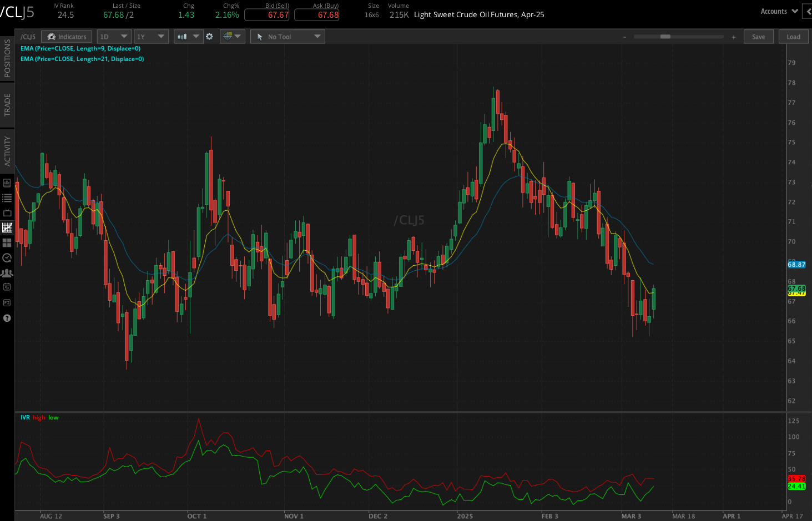Open the 1D timeframe dropdown
The image size is (812, 521).
click(x=114, y=36)
